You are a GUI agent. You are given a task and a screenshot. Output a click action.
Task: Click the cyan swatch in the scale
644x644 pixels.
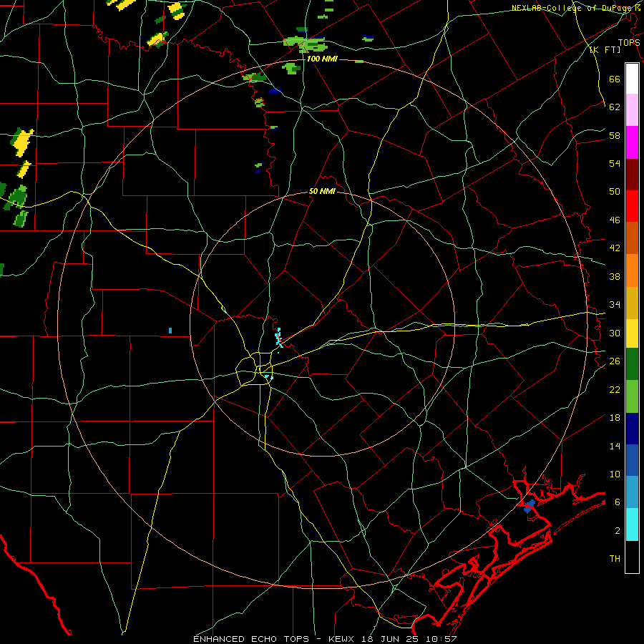click(632, 525)
